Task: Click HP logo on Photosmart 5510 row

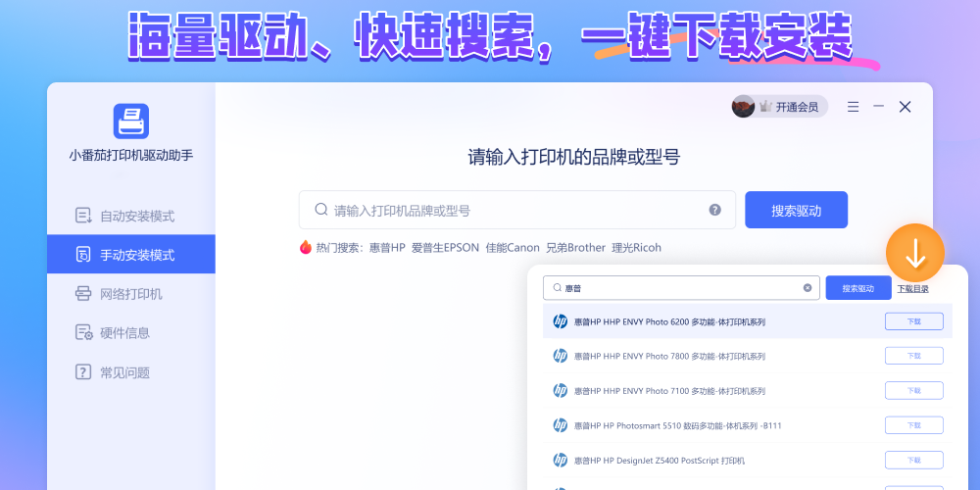Action: tap(560, 425)
